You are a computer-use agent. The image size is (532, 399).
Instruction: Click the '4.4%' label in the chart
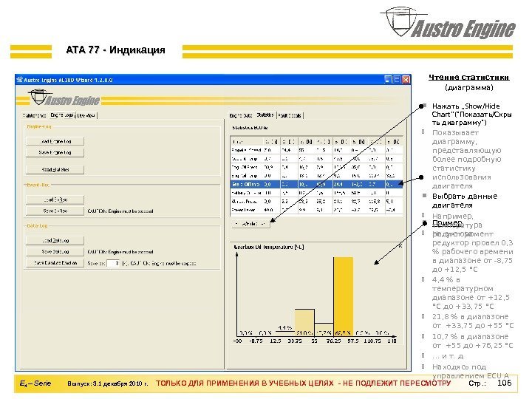tap(285, 328)
